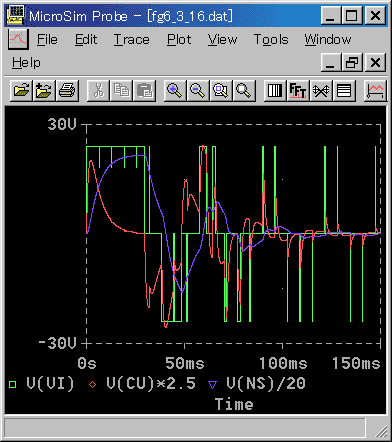Click the 0s x-axis label
The width and height of the screenshot is (392, 442).
coord(87,363)
